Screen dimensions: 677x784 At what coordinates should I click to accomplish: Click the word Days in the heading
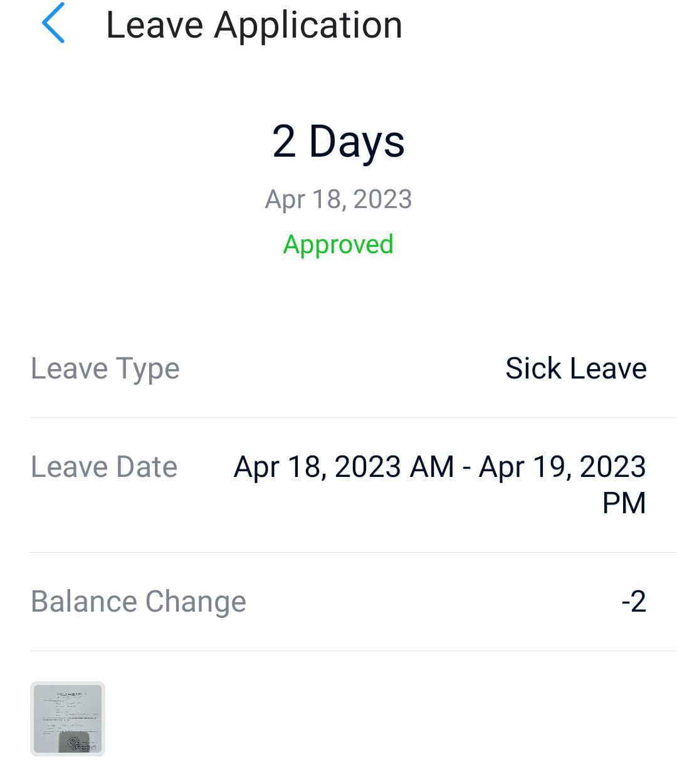click(357, 142)
